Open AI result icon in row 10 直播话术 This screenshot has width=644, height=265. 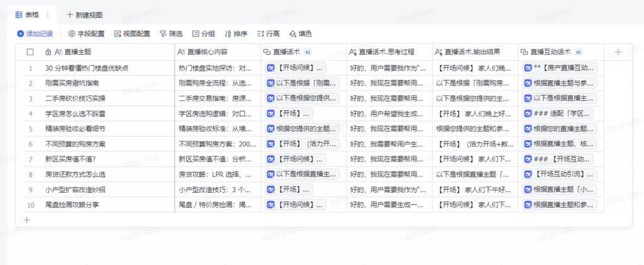coord(270,205)
